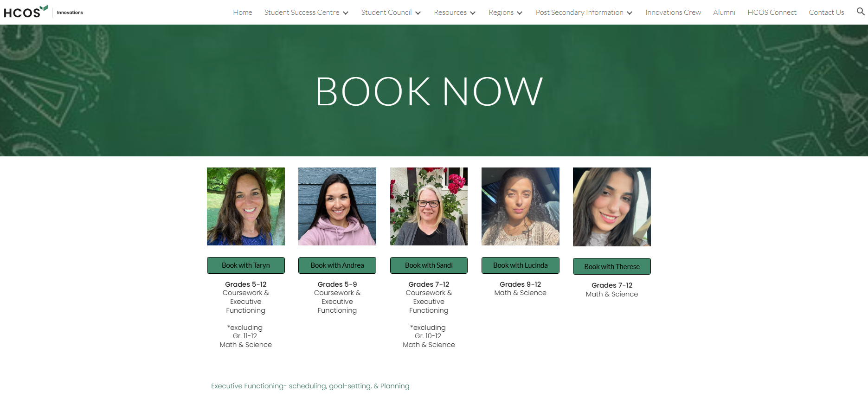Expand the Resources dropdown arrow
The height and width of the screenshot is (399, 868).
(x=473, y=13)
